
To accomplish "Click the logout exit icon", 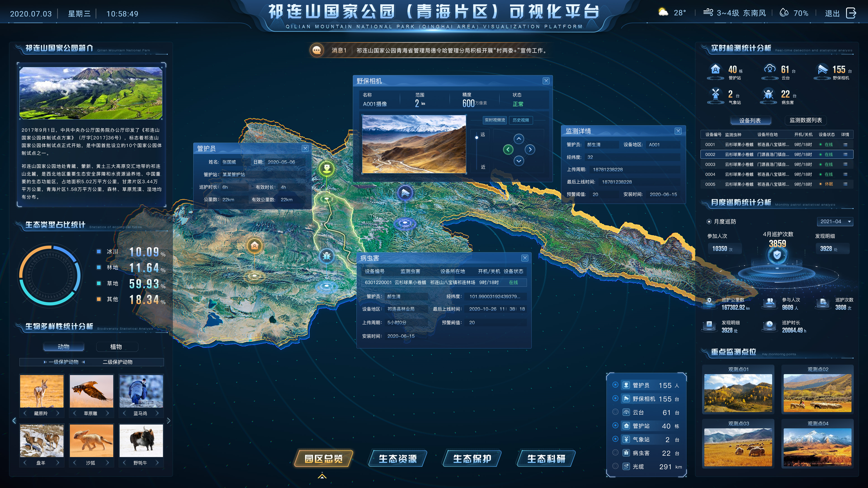I will coord(851,13).
